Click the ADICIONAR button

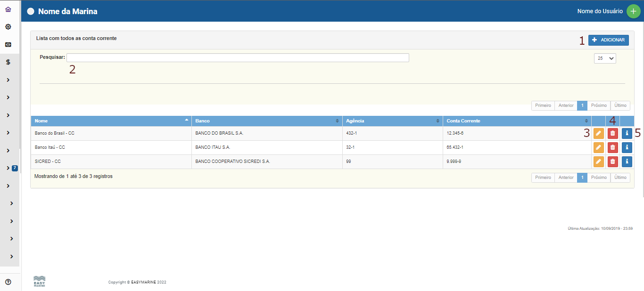pyautogui.click(x=608, y=40)
